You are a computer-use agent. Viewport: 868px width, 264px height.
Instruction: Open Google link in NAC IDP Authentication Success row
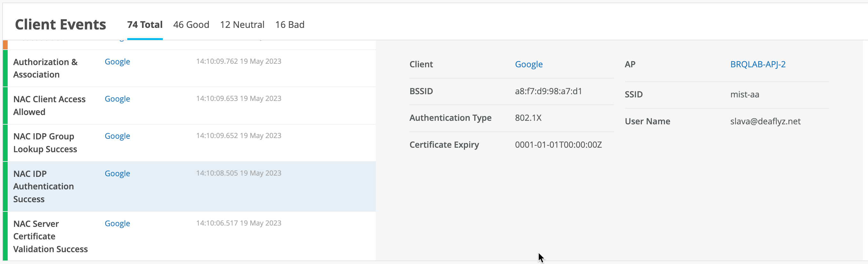(x=117, y=174)
